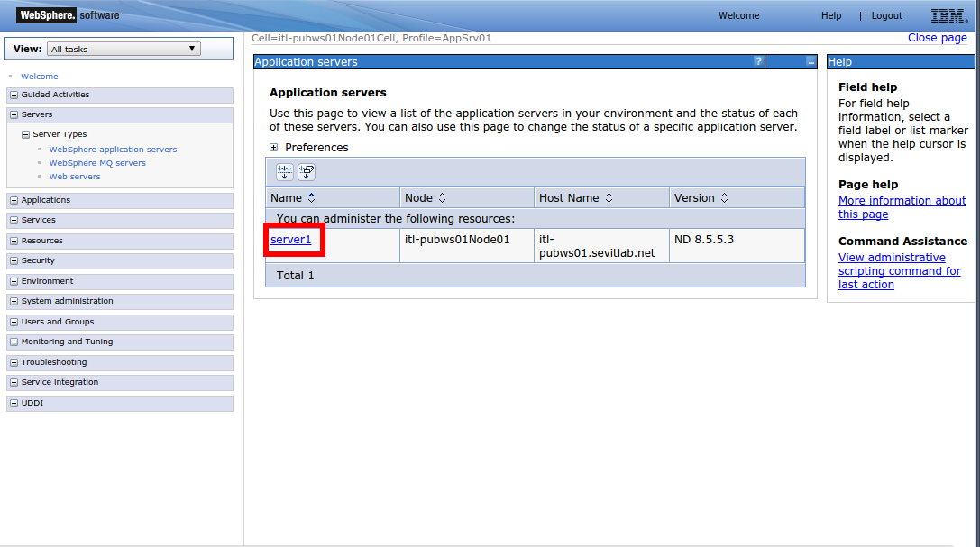The image size is (980, 547).
Task: Open the View All tasks dropdown
Action: pos(124,49)
